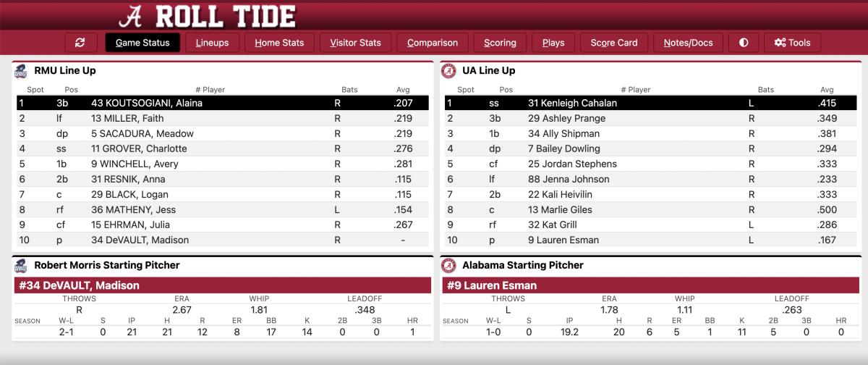Open Notes/Docs section
Image resolution: width=868 pixels, height=365 pixels.
point(688,43)
